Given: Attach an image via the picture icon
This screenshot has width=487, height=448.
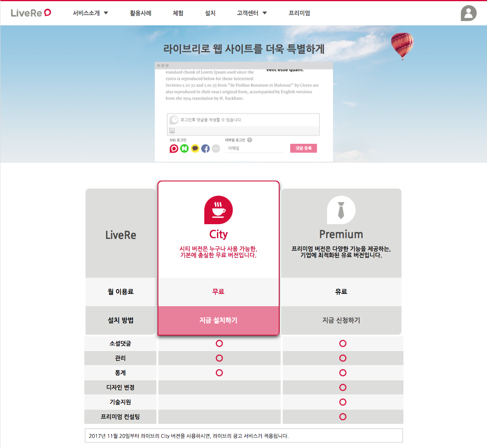Looking at the screenshot, I should pyautogui.click(x=172, y=130).
